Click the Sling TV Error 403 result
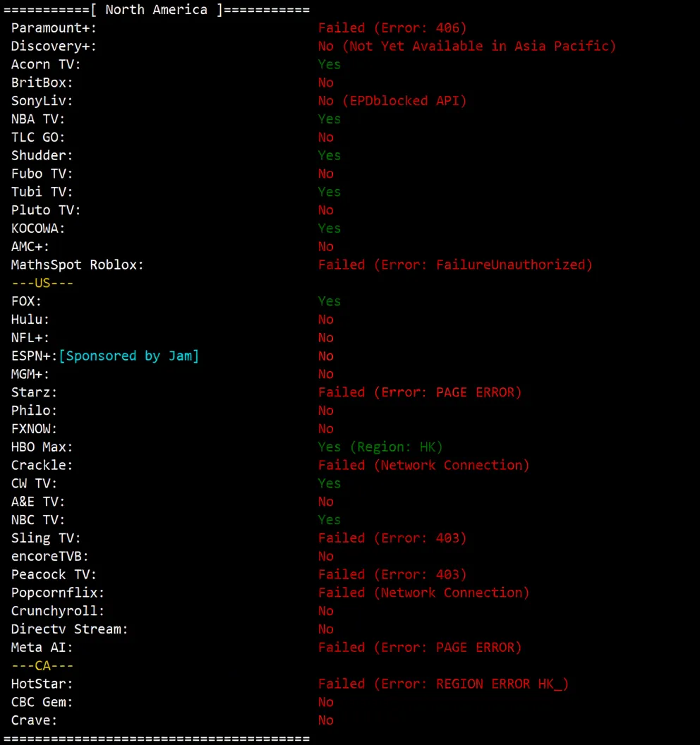This screenshot has height=745, width=700. (x=392, y=538)
